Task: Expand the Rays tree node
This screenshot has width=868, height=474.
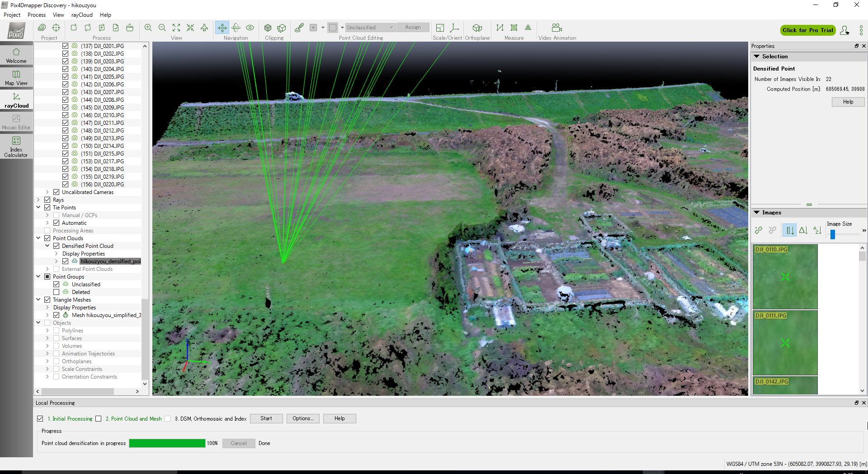Action: click(x=38, y=199)
